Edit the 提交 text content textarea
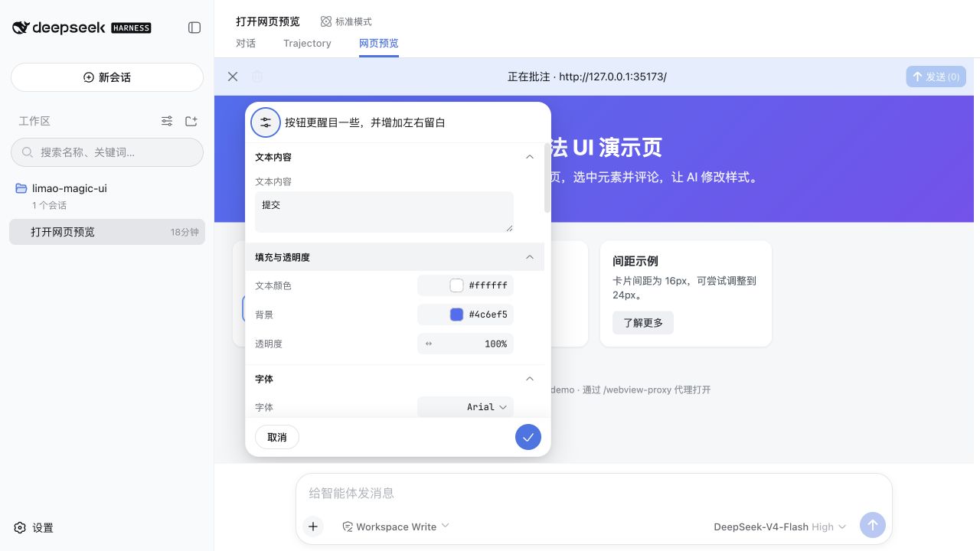The image size is (980, 551). [384, 212]
